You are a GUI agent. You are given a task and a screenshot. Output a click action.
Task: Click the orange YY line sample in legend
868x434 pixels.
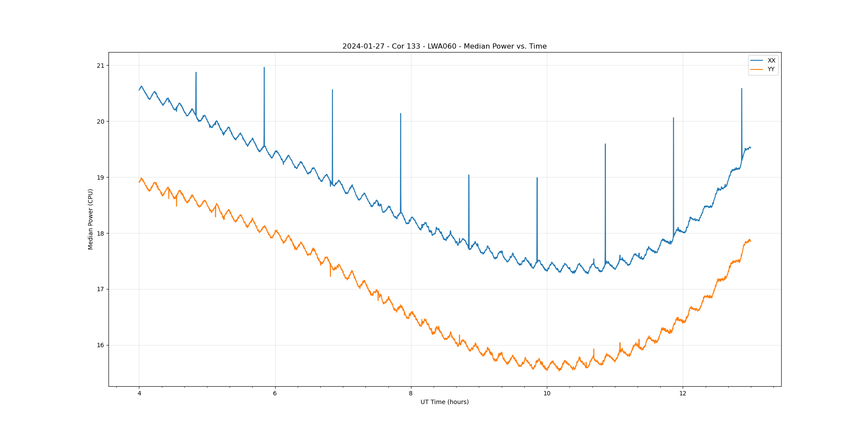pos(757,69)
